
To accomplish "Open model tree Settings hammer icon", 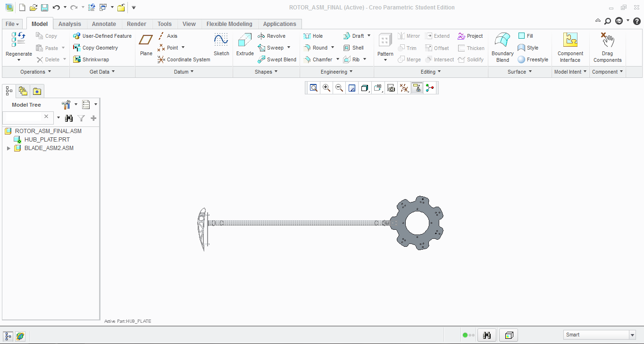I will (67, 105).
